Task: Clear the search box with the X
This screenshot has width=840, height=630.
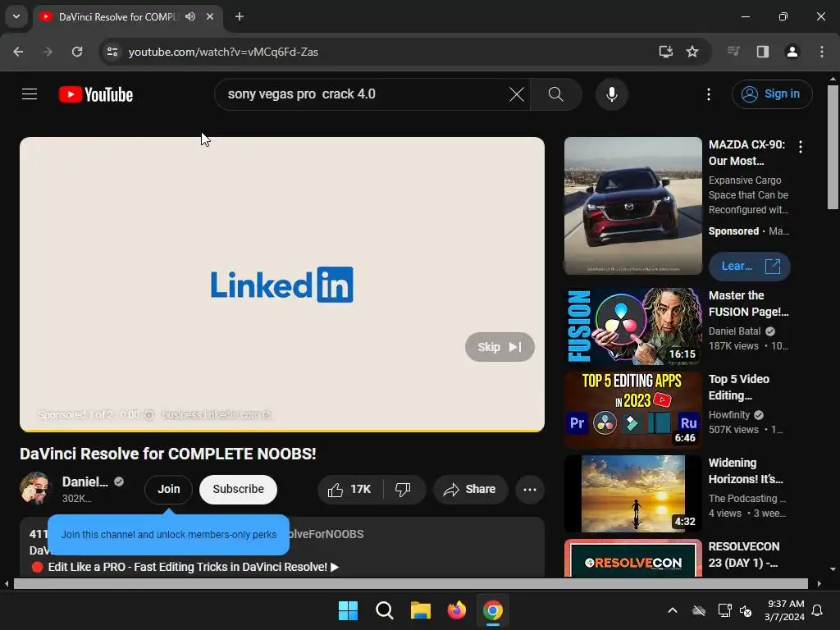Action: (x=517, y=94)
